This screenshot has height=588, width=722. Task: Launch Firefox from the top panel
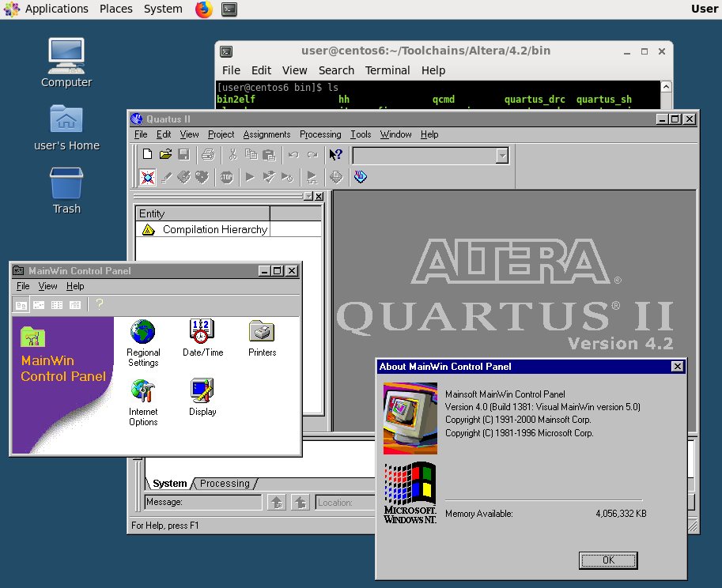[204, 9]
